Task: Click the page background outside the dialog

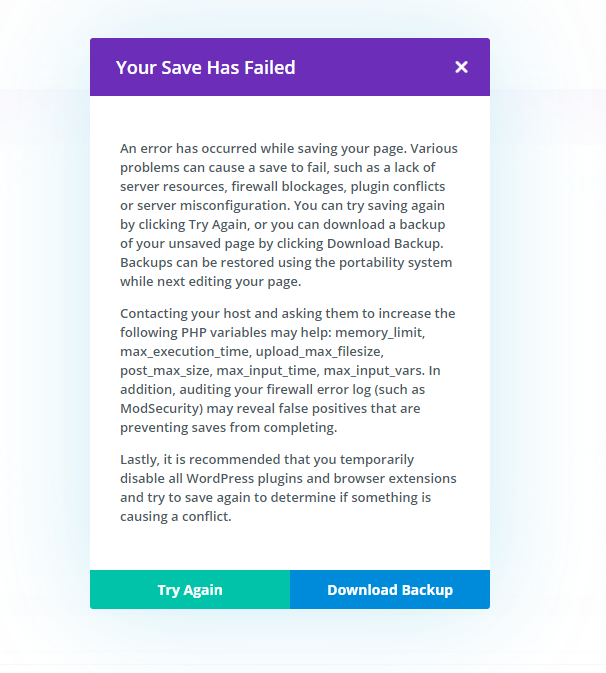Action: pos(40,400)
